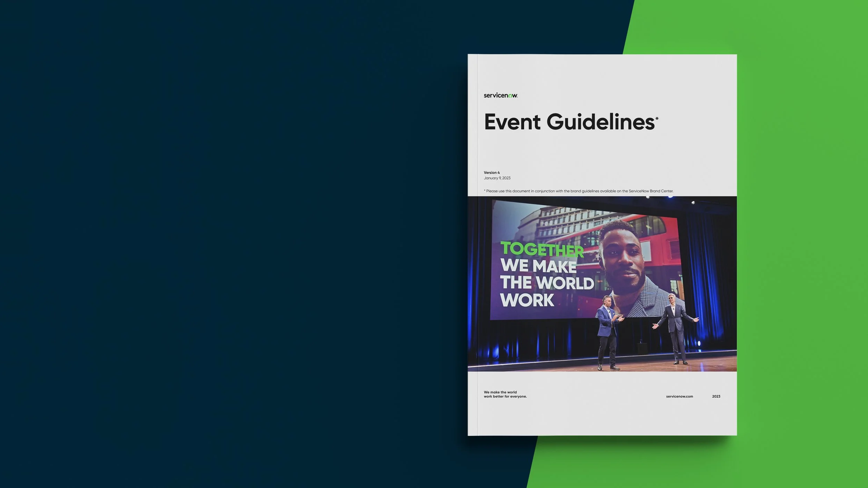The width and height of the screenshot is (868, 488).
Task: Click the servicenow logo on the cover
Action: click(x=501, y=95)
